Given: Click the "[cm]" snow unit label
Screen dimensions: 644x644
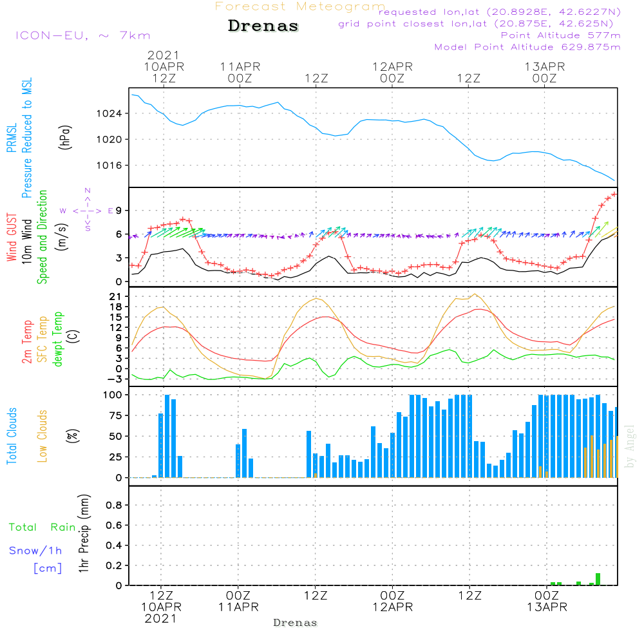Looking at the screenshot, I should (48, 569).
